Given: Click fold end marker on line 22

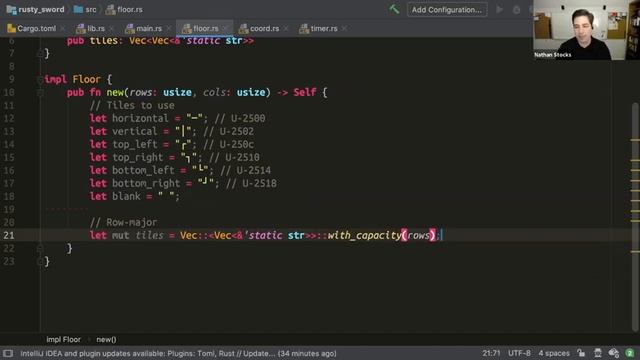Looking at the screenshot, I should click(x=40, y=248).
